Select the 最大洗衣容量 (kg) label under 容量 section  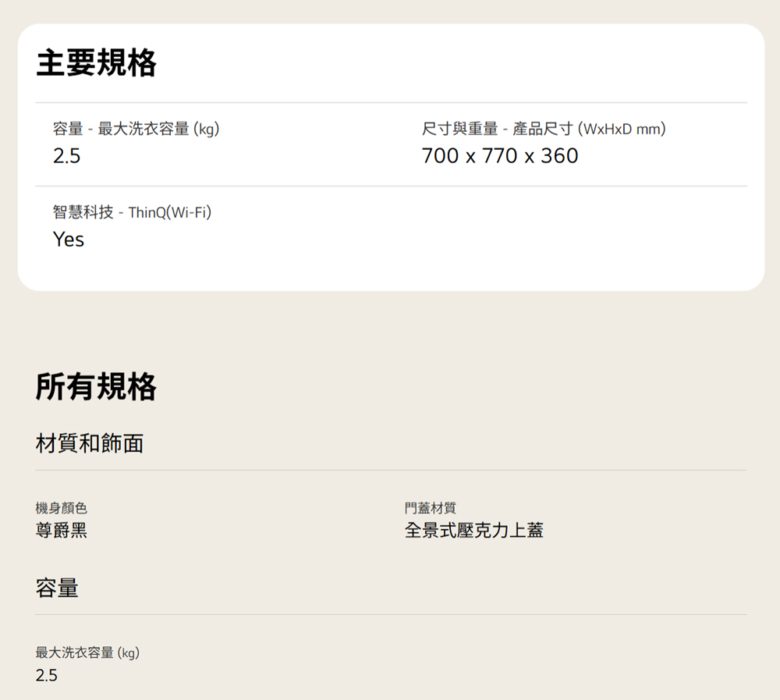[87, 652]
